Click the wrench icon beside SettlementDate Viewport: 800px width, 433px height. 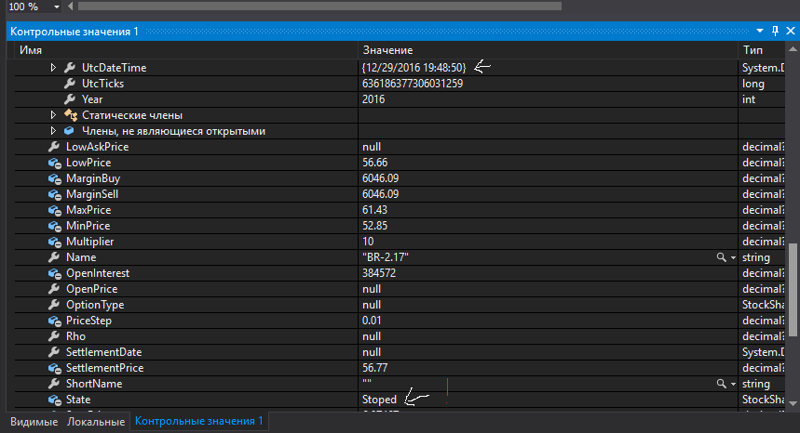tap(54, 352)
